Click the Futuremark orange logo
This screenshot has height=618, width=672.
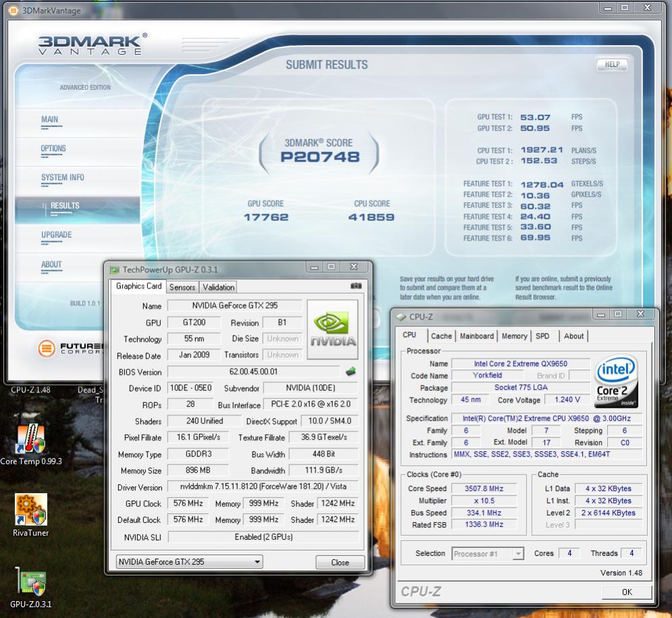tap(47, 349)
